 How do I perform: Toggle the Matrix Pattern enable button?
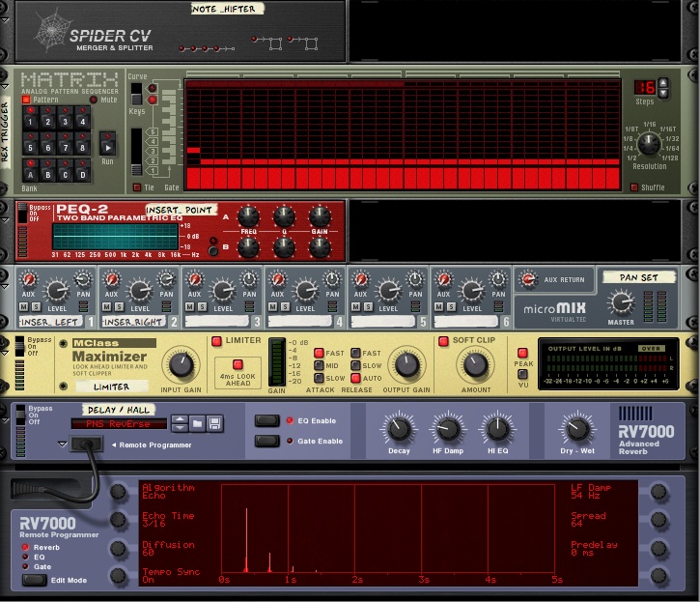coord(26,100)
